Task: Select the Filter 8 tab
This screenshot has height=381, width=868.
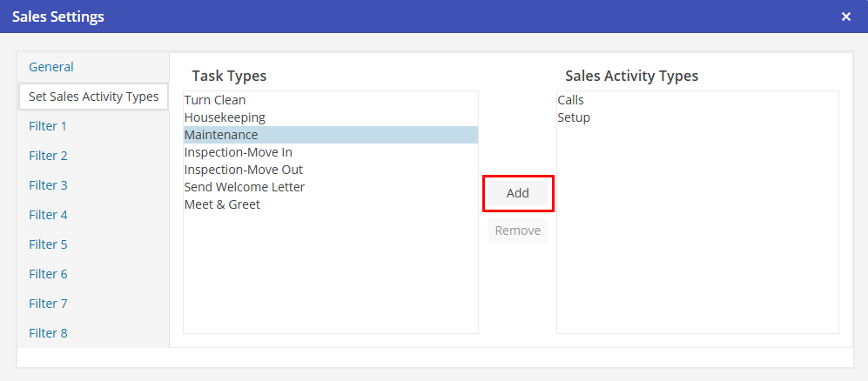Action: (x=48, y=333)
